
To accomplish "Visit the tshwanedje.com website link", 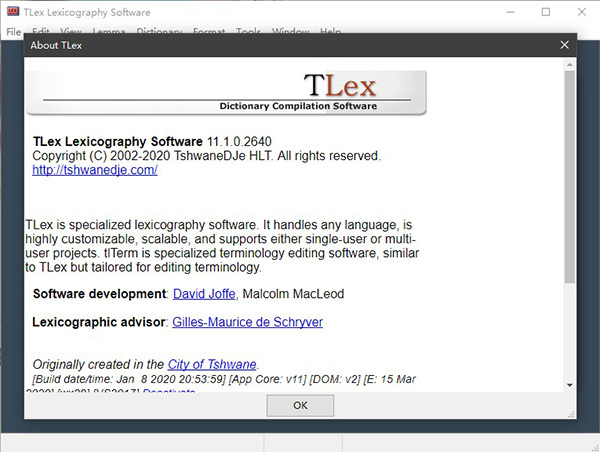I will (95, 170).
